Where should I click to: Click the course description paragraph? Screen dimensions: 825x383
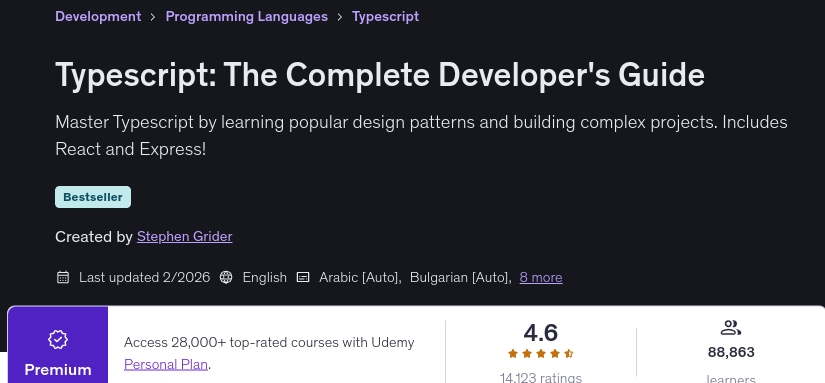pyautogui.click(x=421, y=136)
